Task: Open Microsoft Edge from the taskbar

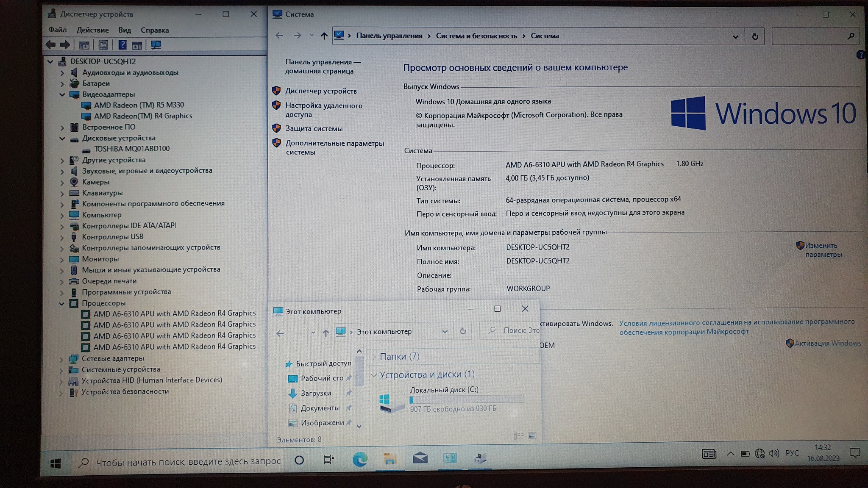Action: point(360,459)
